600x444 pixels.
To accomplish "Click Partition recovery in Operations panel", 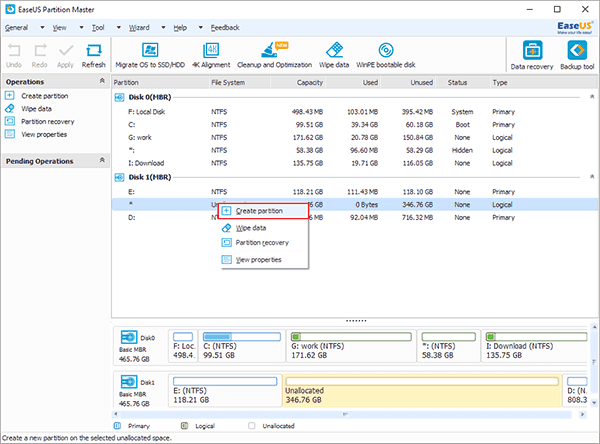I will (x=48, y=122).
